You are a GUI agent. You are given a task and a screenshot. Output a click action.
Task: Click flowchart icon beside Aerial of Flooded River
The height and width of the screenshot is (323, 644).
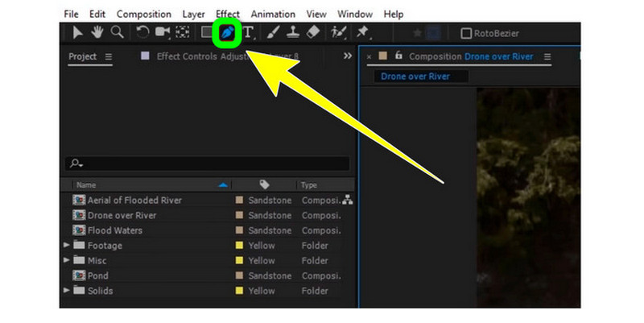pyautogui.click(x=348, y=200)
